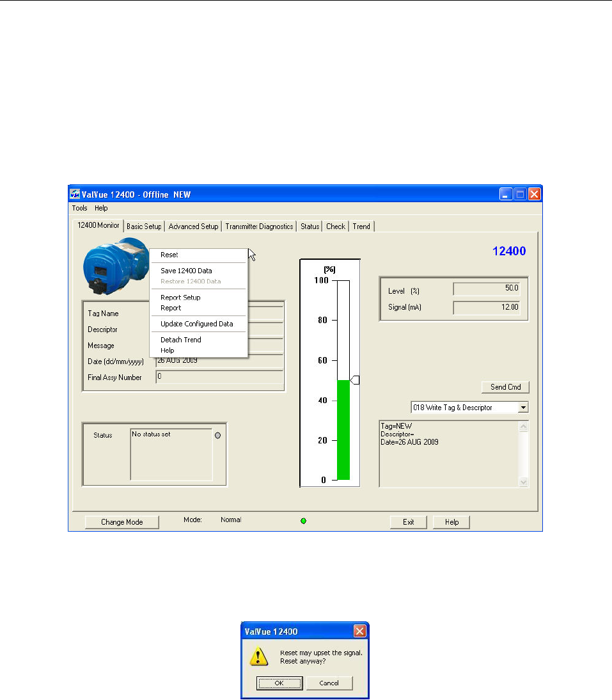Minimize the ValVue 12400 main window
This screenshot has width=612, height=700.
tap(505, 195)
